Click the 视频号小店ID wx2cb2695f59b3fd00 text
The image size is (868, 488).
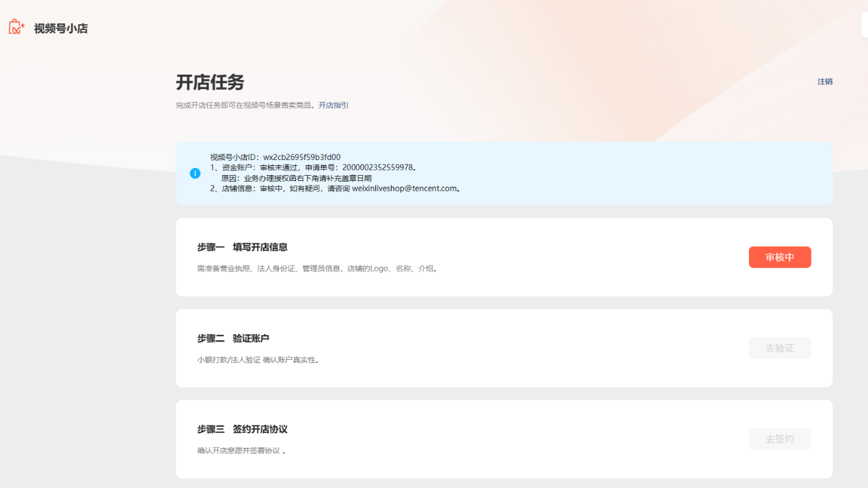(x=275, y=157)
